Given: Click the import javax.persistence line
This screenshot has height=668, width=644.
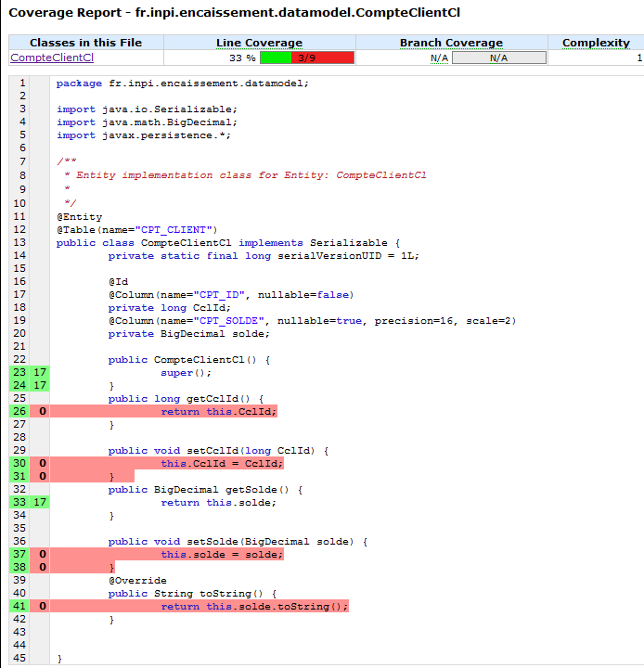Looking at the screenshot, I should tap(144, 135).
